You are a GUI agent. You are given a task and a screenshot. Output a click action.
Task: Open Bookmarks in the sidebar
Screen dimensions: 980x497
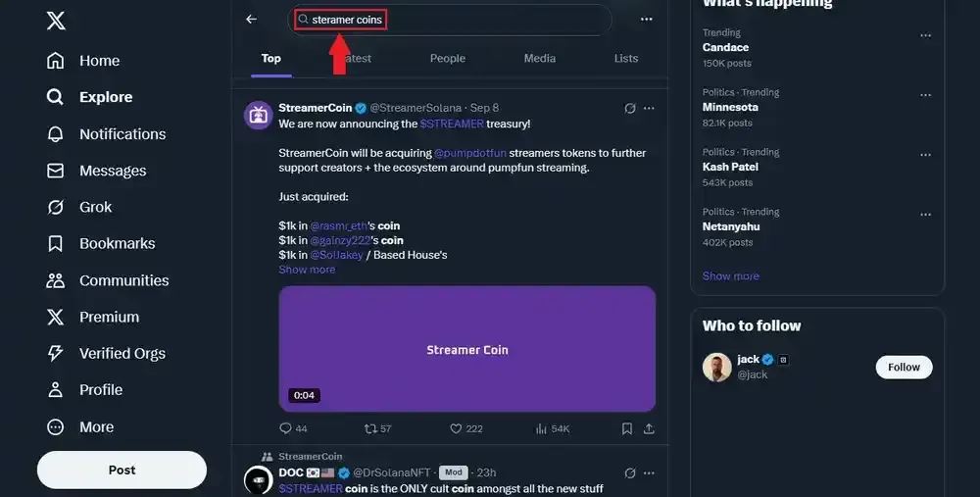click(x=57, y=243)
